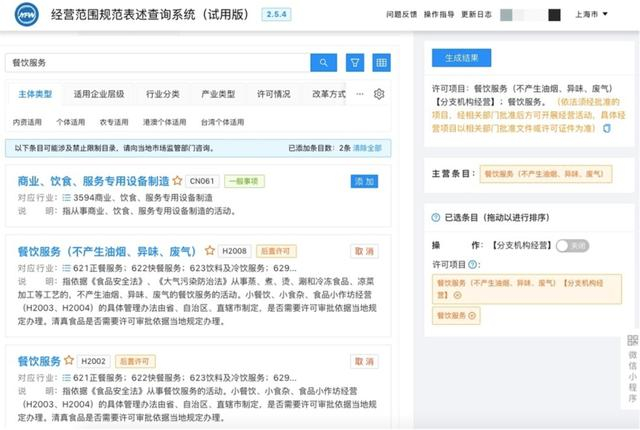Image resolution: width=640 pixels, height=430 pixels.
Task: Star the 餐饮服务 H2002 entry
Action: coord(69,360)
